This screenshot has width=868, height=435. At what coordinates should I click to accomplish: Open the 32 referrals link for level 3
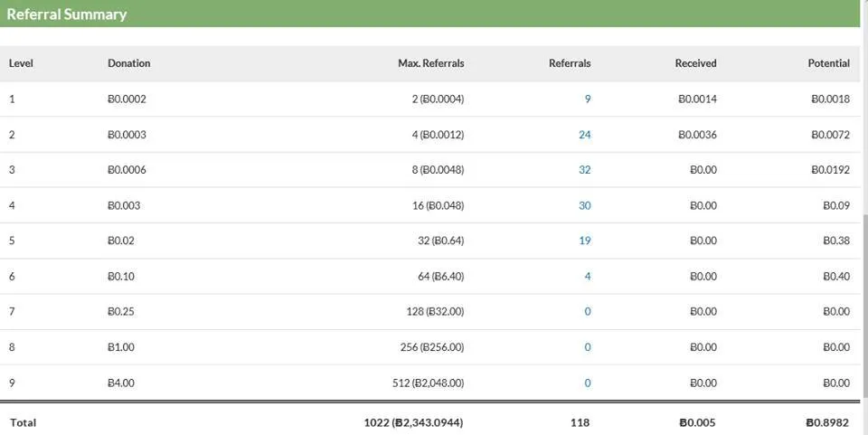pyautogui.click(x=585, y=170)
